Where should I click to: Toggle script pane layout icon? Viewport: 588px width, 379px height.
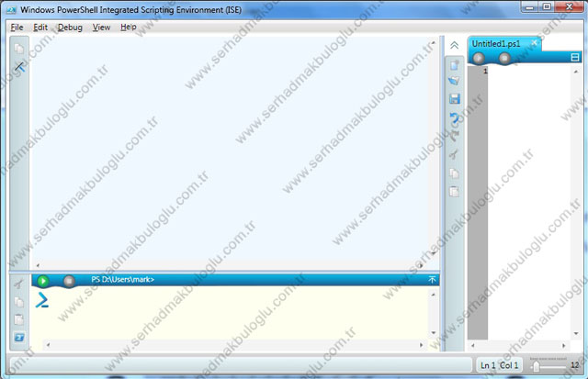tap(575, 57)
